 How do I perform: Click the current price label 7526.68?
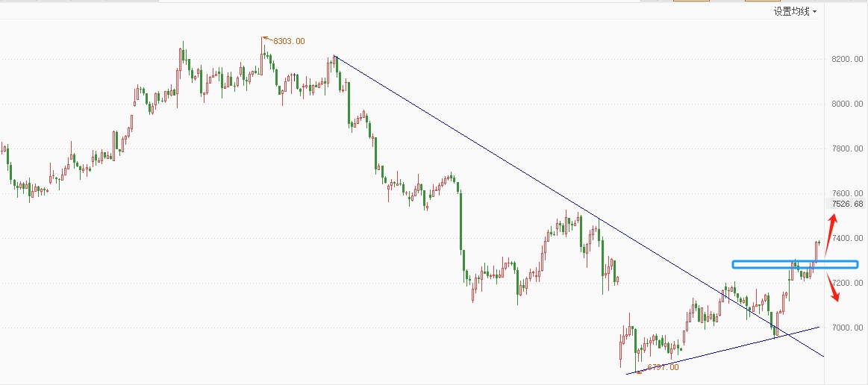point(848,204)
